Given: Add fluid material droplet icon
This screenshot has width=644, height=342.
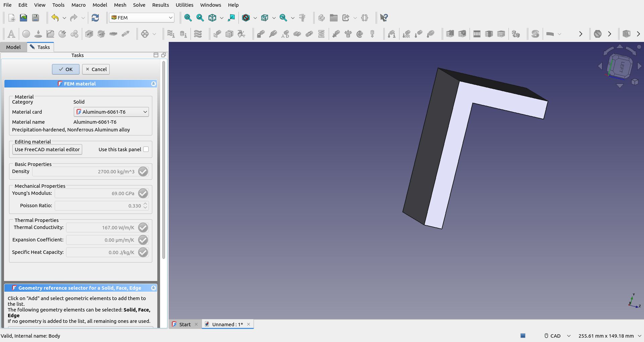Looking at the screenshot, I should pyautogui.click(x=38, y=34).
